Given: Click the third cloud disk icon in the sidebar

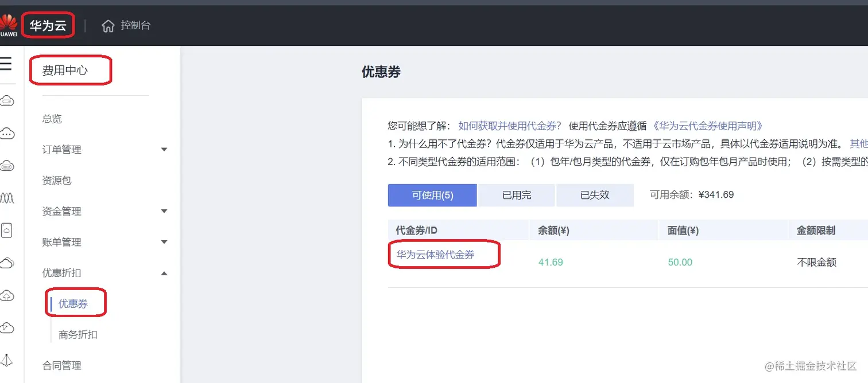Looking at the screenshot, I should point(7,166).
